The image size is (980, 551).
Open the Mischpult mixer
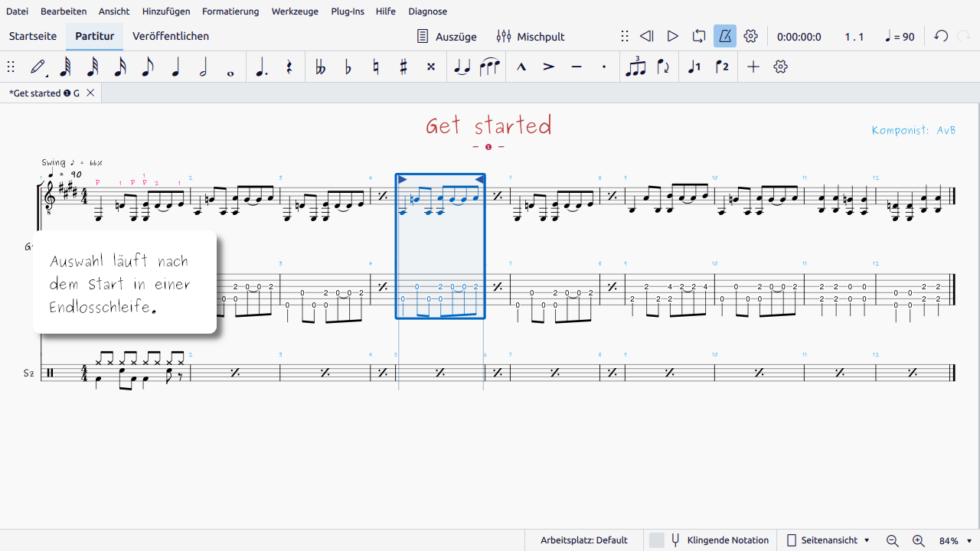[531, 36]
